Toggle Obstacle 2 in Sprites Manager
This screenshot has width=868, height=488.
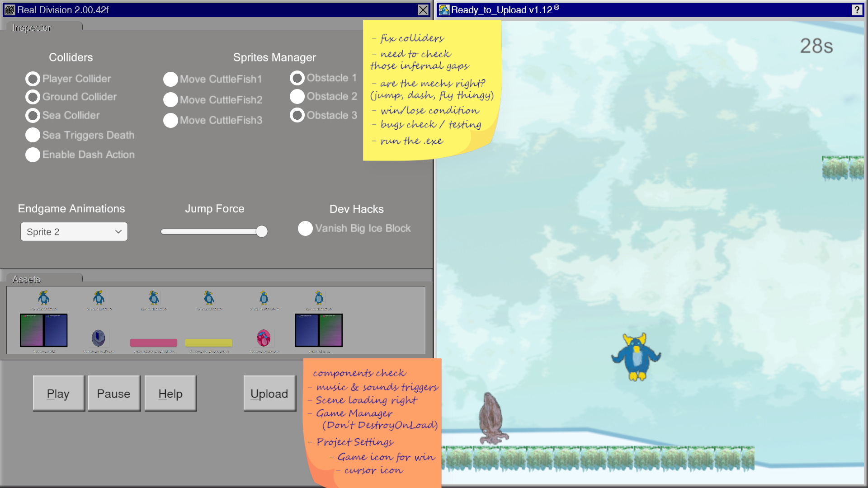(x=297, y=97)
